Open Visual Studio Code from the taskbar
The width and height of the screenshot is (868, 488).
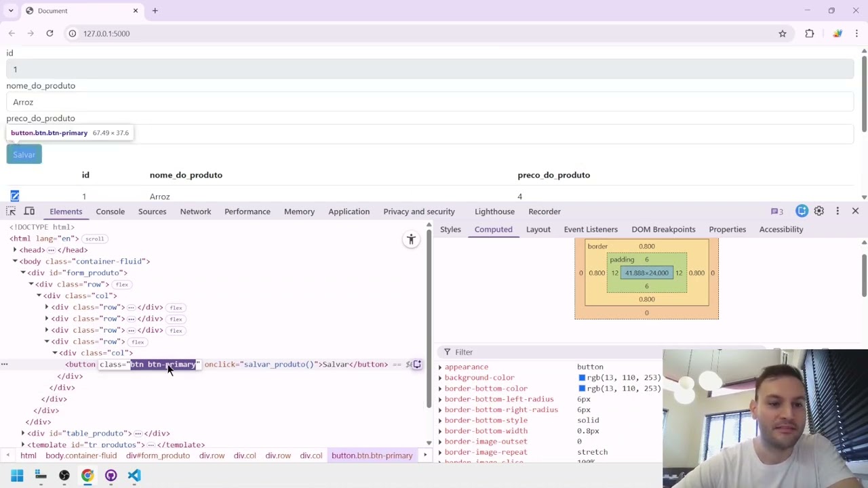tap(134, 476)
